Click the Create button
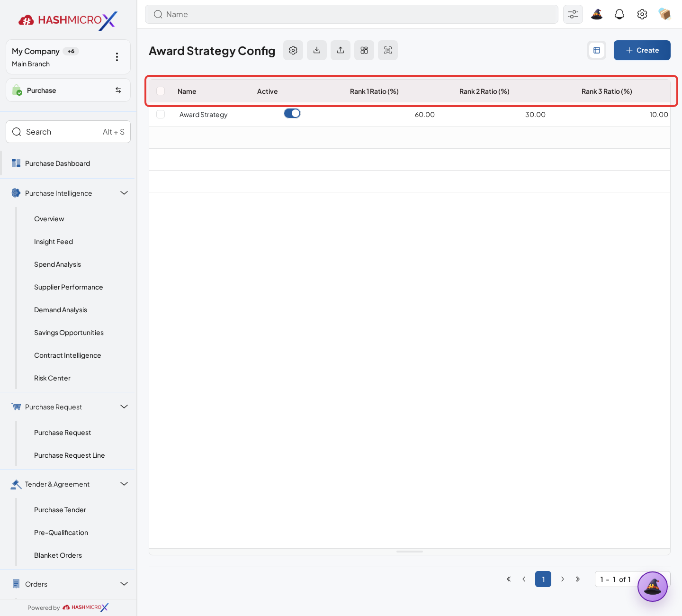Screen dimensions: 682x616 pos(642,50)
